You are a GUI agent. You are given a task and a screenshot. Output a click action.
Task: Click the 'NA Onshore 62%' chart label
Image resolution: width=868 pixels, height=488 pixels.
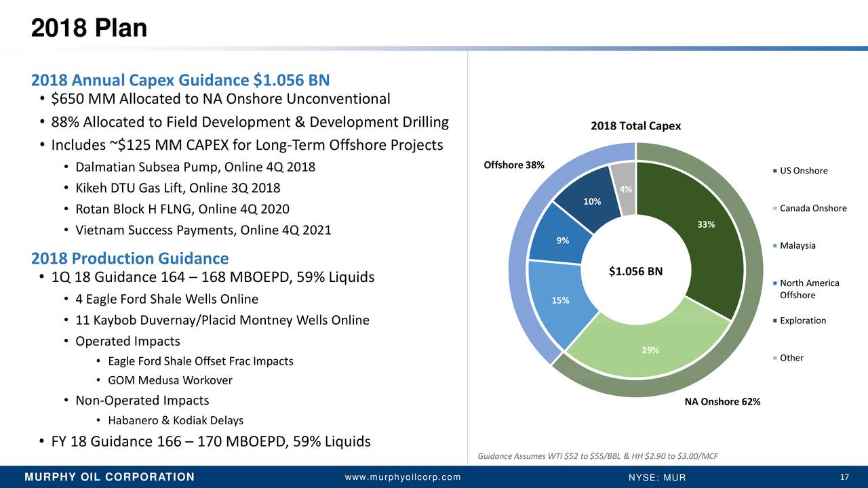click(x=722, y=401)
